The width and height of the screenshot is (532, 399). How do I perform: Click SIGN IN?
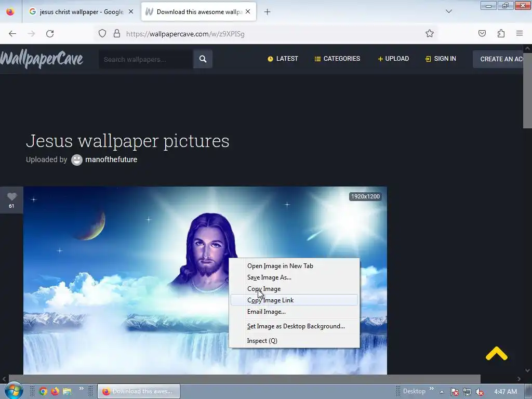click(441, 59)
